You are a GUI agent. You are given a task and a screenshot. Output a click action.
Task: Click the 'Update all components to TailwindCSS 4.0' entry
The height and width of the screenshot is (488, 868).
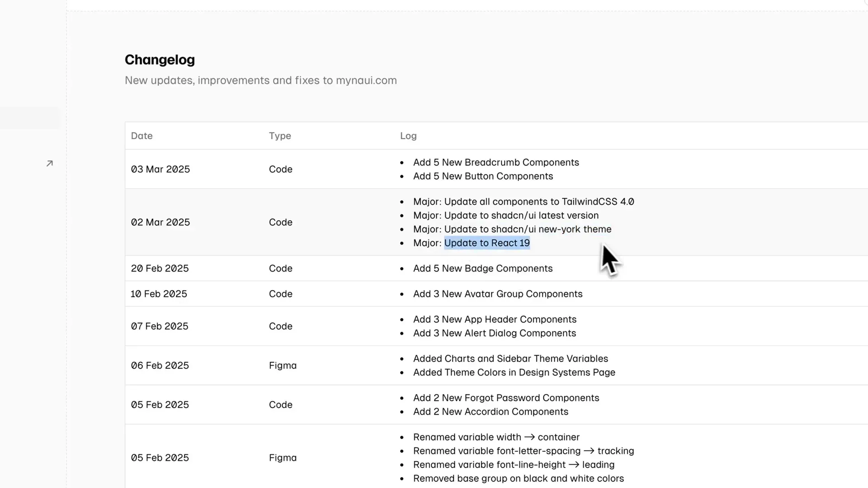pyautogui.click(x=539, y=202)
